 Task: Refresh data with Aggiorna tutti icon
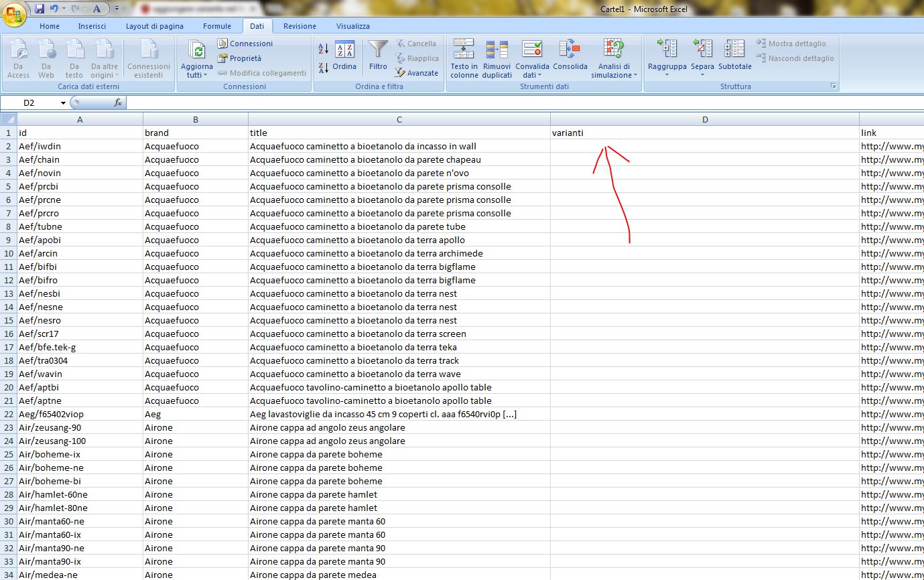tap(197, 50)
